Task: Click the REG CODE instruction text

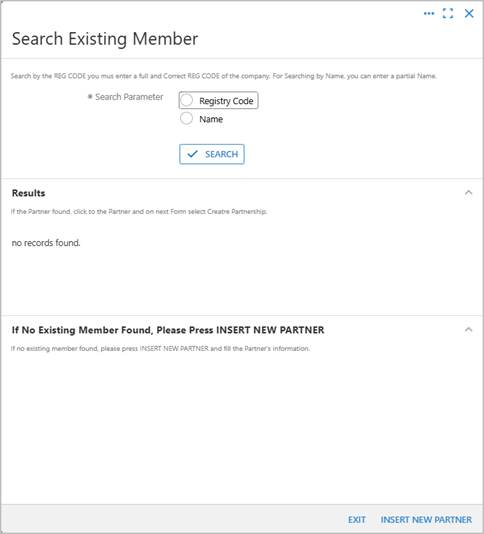Action: (223, 76)
